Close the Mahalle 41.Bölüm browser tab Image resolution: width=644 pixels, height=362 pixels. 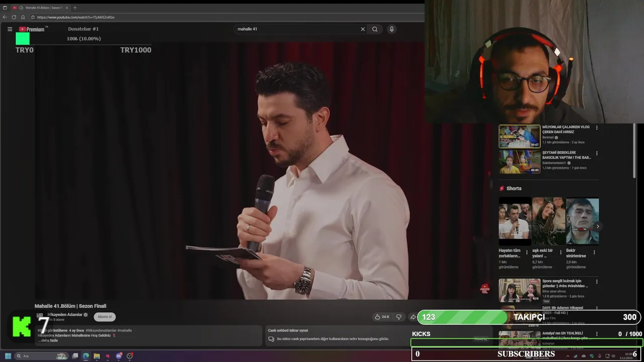coord(66,8)
